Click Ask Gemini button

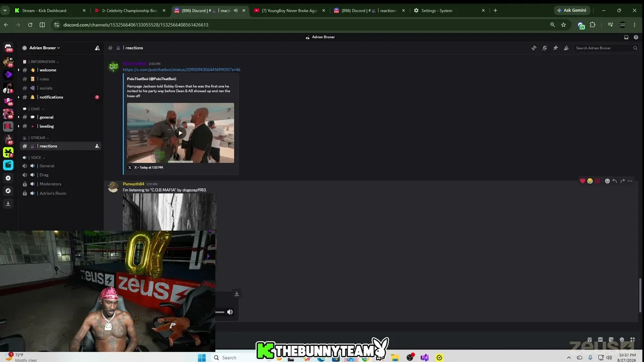point(572,11)
